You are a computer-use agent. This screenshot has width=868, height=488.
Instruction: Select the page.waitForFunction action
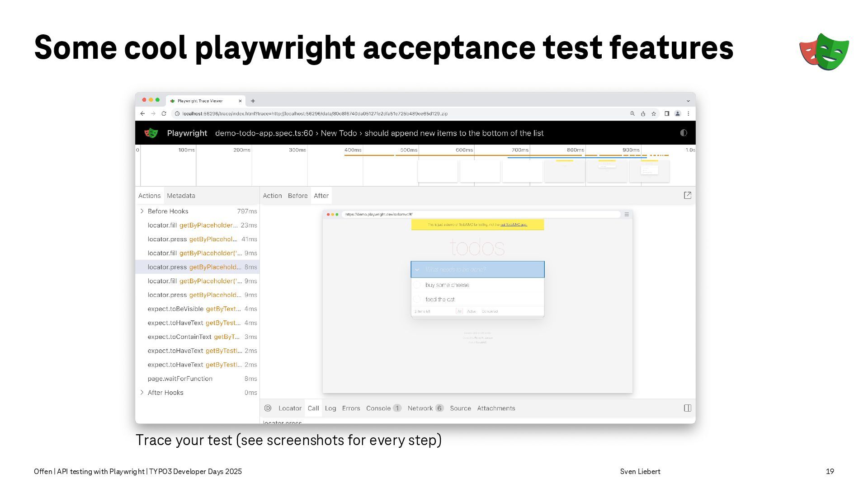click(x=198, y=379)
